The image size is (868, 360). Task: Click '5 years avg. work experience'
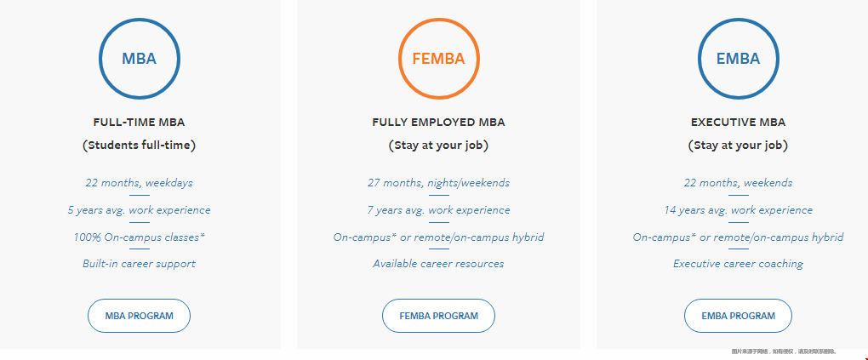[139, 210]
